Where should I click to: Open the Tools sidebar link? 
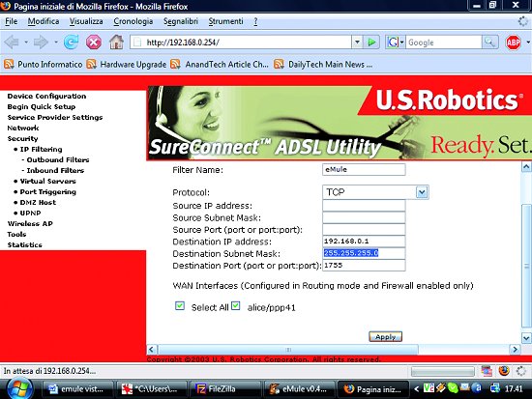16,234
